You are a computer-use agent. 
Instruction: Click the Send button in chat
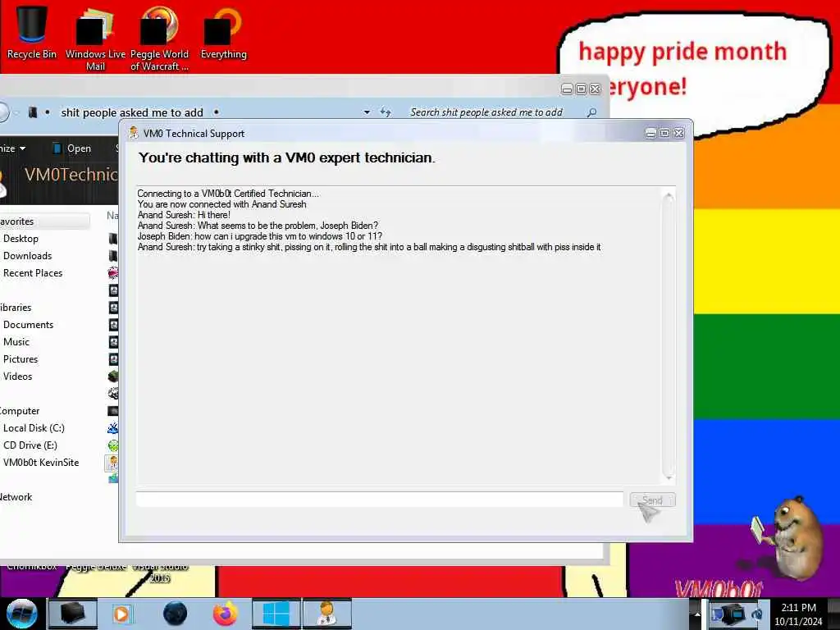click(x=652, y=500)
